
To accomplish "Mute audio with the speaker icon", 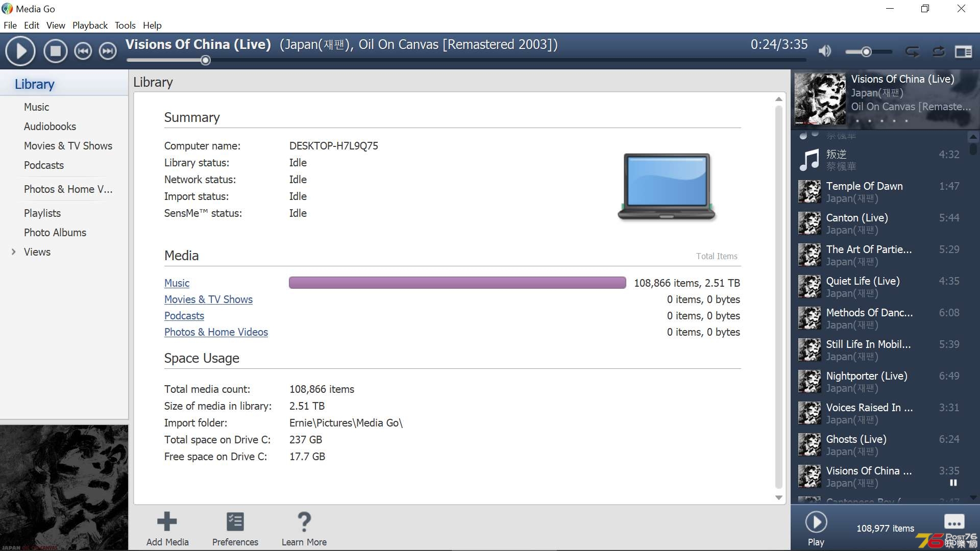I will point(825,51).
